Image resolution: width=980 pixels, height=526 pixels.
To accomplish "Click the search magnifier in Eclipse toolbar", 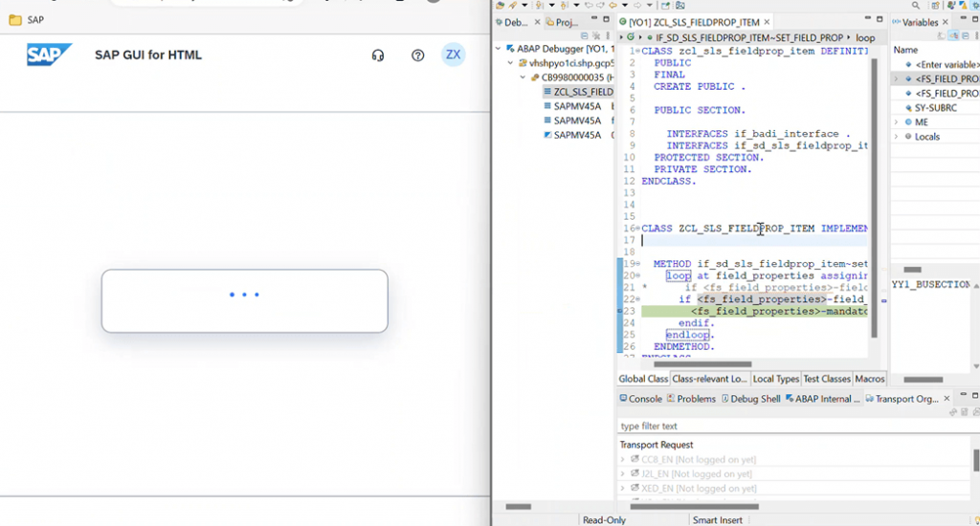I will [x=916, y=6].
